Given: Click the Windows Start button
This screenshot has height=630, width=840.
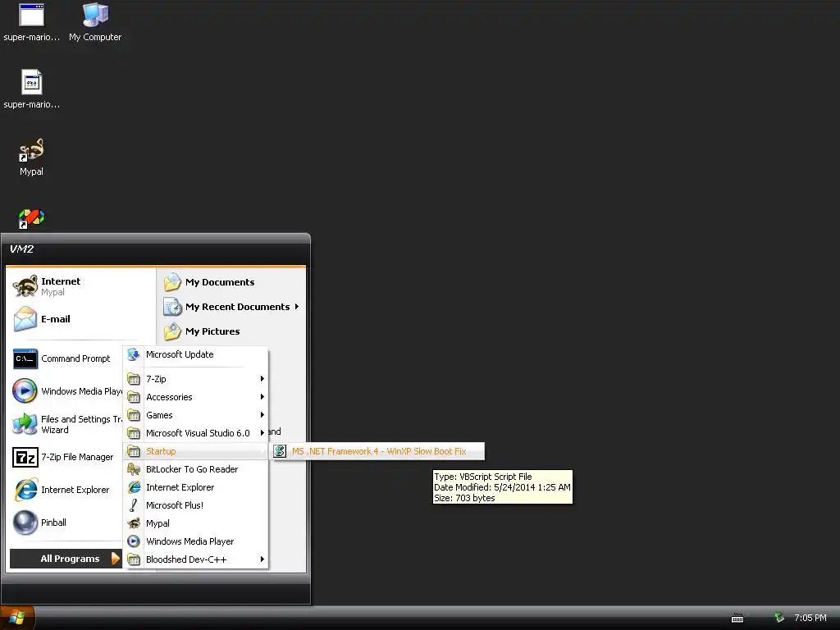Looking at the screenshot, I should click(18, 619).
